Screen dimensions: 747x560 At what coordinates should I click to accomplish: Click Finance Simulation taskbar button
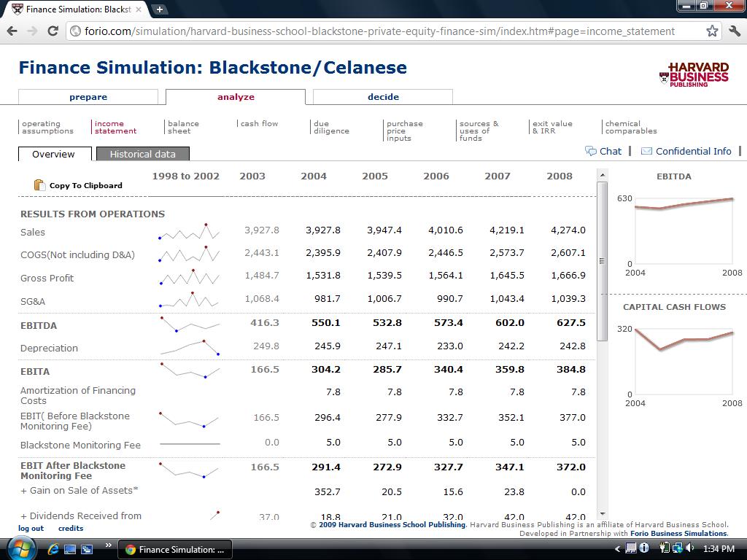click(x=175, y=550)
